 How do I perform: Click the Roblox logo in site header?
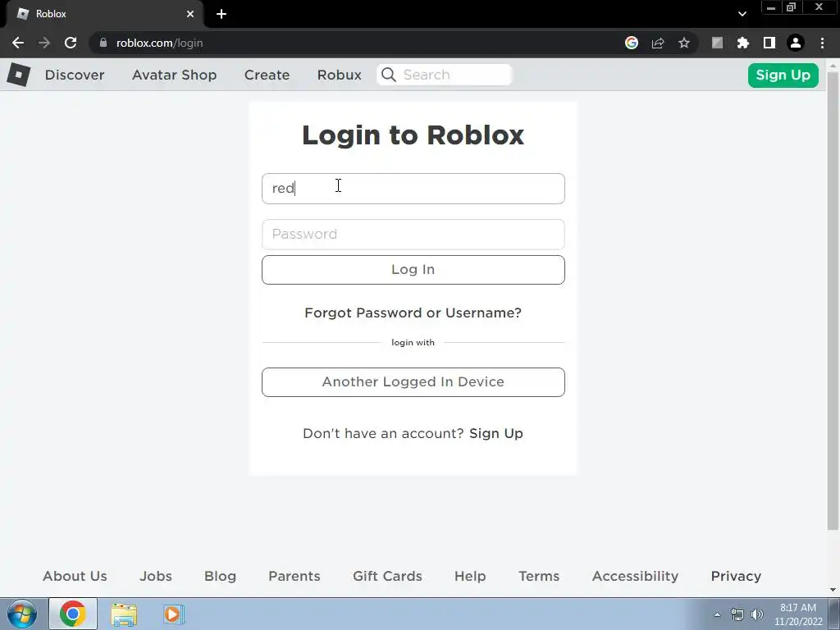19,75
